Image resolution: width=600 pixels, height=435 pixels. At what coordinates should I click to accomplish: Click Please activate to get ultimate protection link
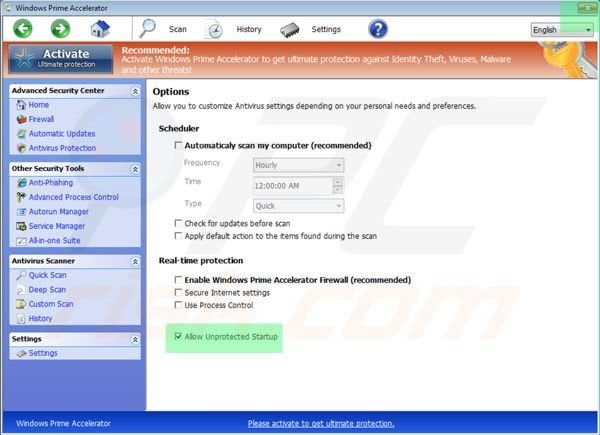tap(321, 424)
